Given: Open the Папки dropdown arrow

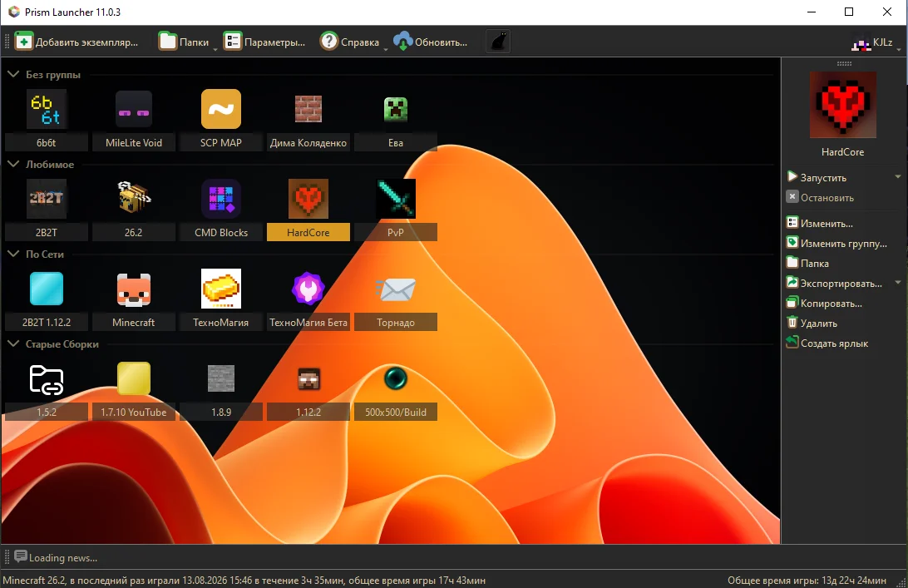Looking at the screenshot, I should 215,49.
